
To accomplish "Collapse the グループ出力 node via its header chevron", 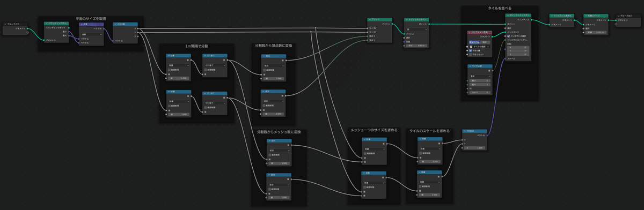I will coord(618,16).
